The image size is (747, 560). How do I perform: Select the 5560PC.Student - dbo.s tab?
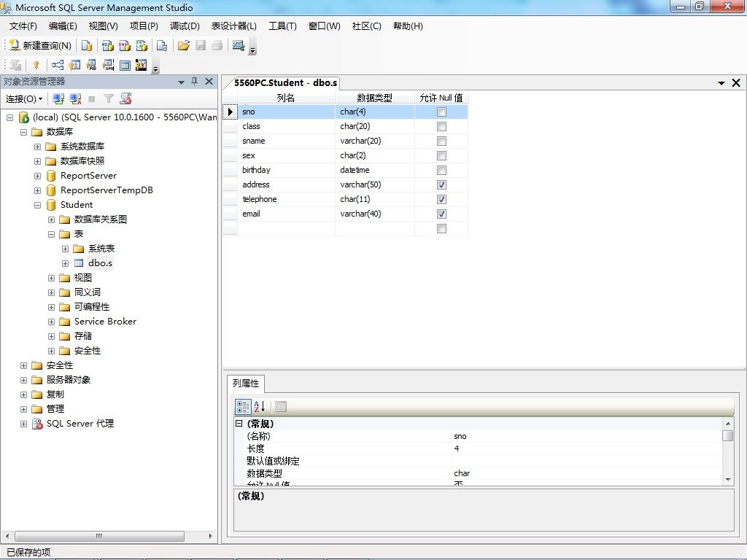click(285, 83)
